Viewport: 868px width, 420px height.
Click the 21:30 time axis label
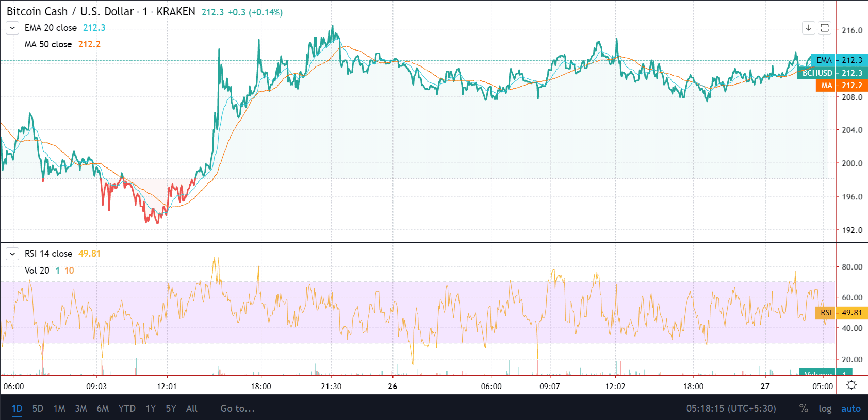[331, 387]
